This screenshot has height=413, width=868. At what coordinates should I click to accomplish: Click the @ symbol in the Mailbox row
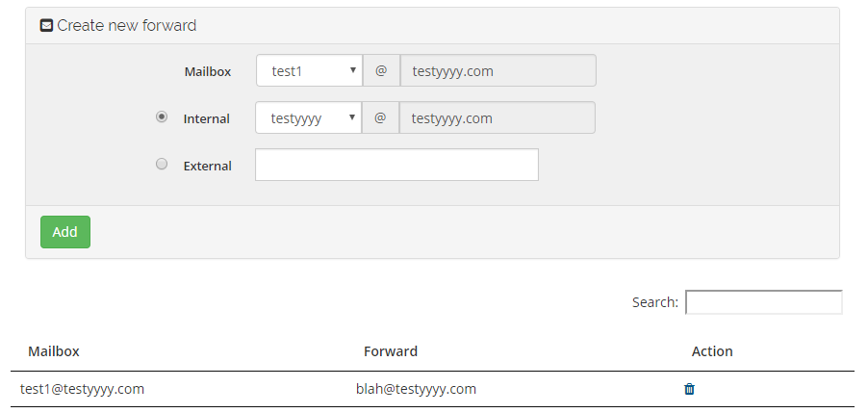pyautogui.click(x=381, y=70)
